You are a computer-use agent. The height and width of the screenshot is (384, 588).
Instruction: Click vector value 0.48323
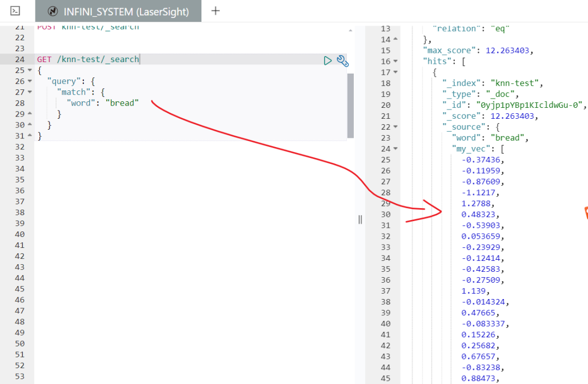coord(479,214)
